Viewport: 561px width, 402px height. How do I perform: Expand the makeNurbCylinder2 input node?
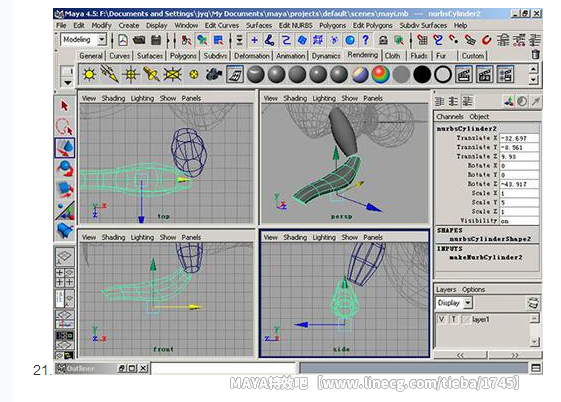coord(485,257)
